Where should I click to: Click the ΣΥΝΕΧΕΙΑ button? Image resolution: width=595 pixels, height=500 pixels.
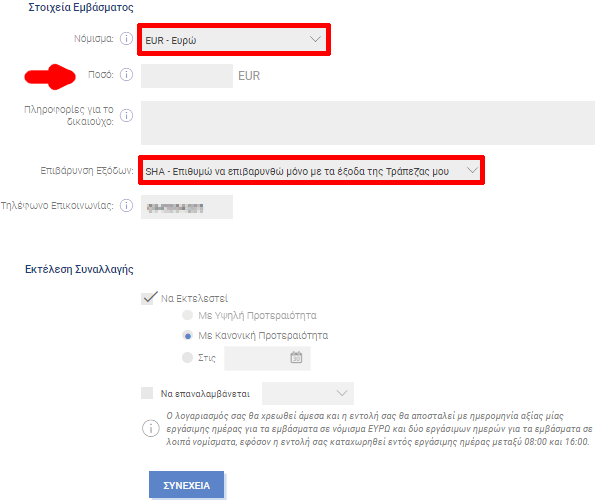[186, 485]
